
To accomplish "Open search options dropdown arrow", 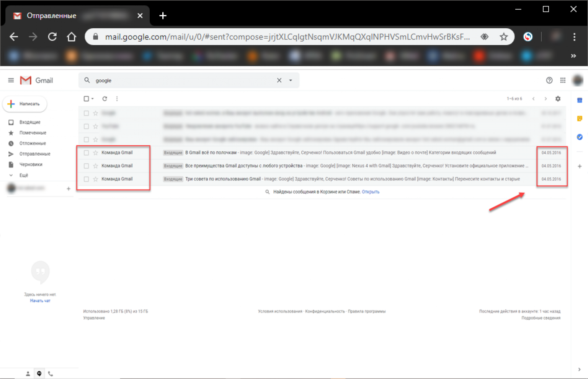I will click(291, 80).
